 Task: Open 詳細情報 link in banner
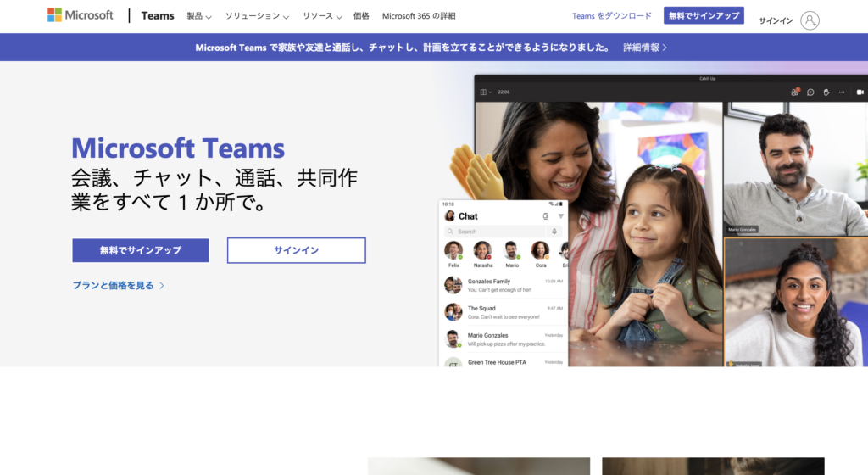click(645, 47)
